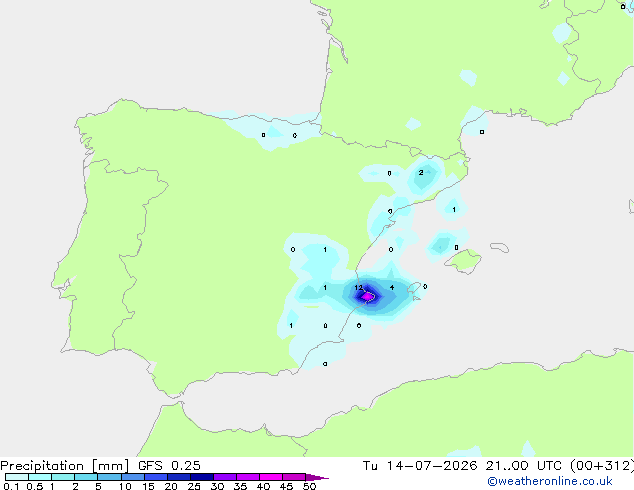The width and height of the screenshot is (634, 490).
Task: Click the 2 mm value over northeastern Spain
Action: tap(421, 173)
